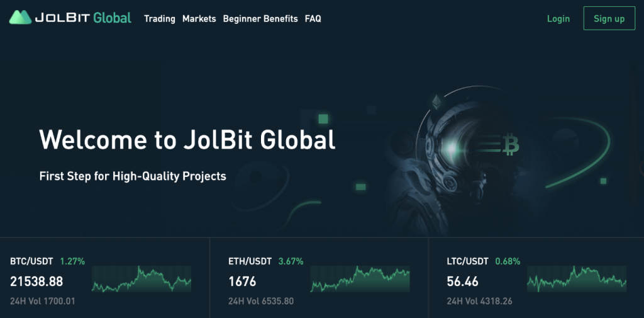The height and width of the screenshot is (318, 644).
Task: Click the Ethereum diamond icon above astronaut
Action: [x=436, y=101]
